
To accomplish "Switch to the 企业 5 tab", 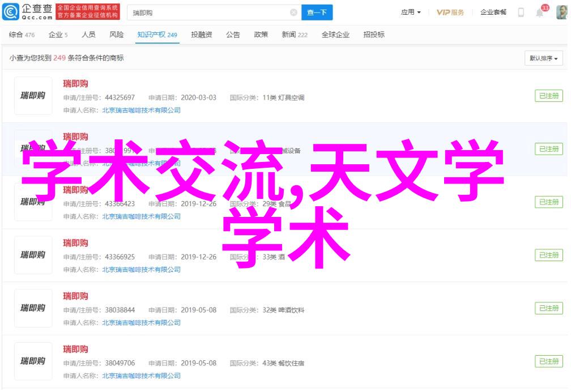I will [58, 35].
